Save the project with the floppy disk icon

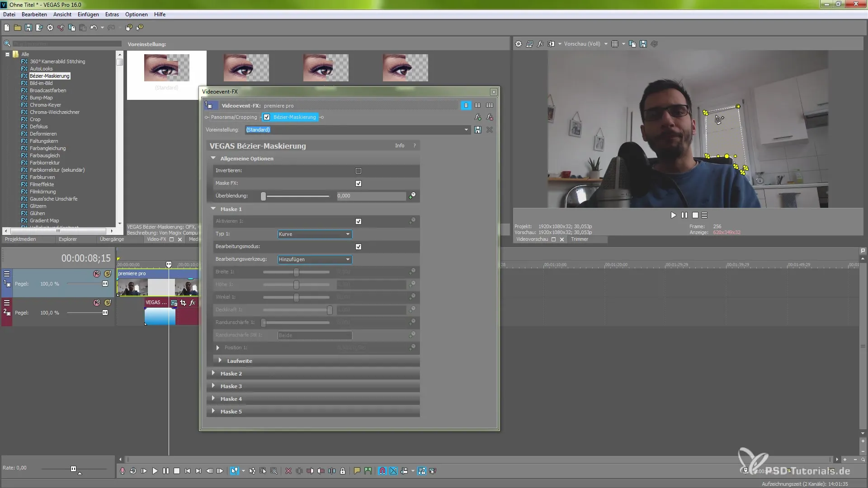tap(28, 28)
